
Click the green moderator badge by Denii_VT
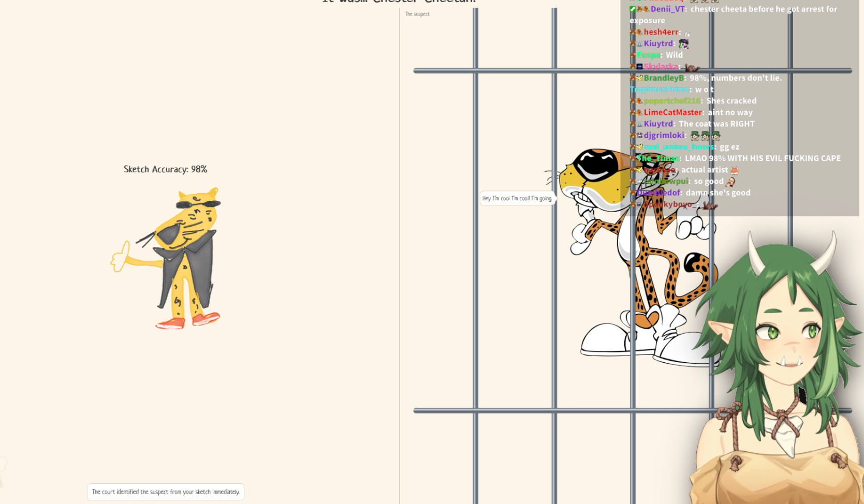(633, 9)
